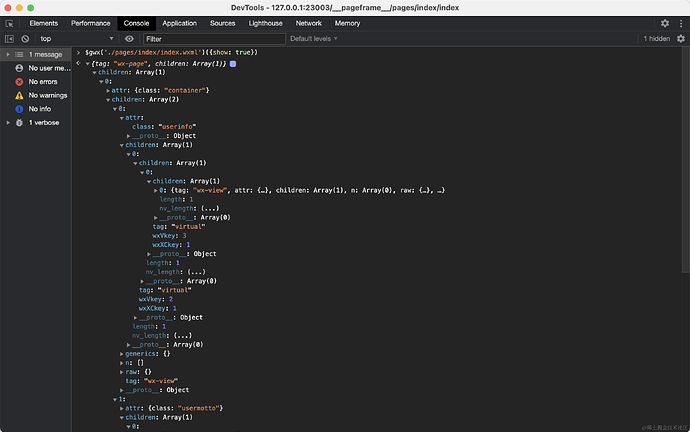
Task: Select the No warnings sidebar row
Action: tap(36, 95)
